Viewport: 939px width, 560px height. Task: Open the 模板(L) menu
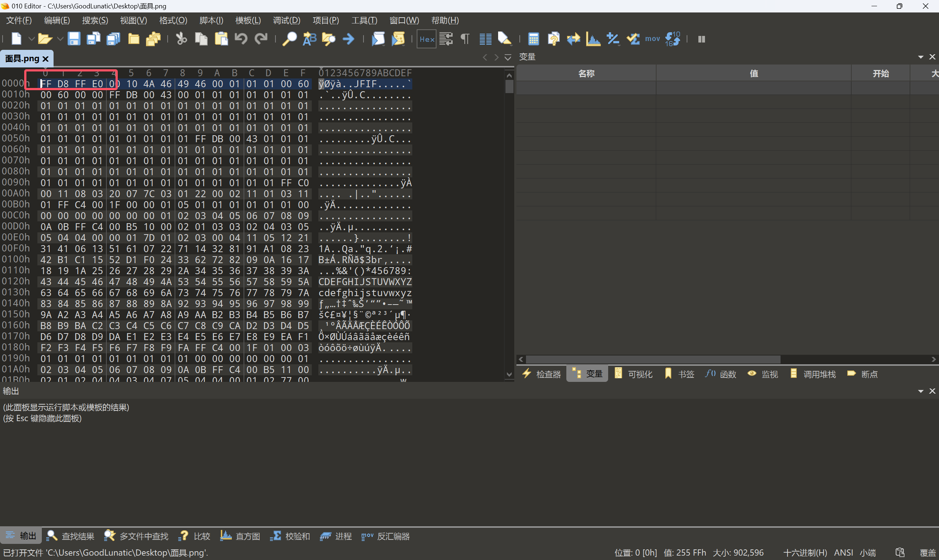coord(248,21)
